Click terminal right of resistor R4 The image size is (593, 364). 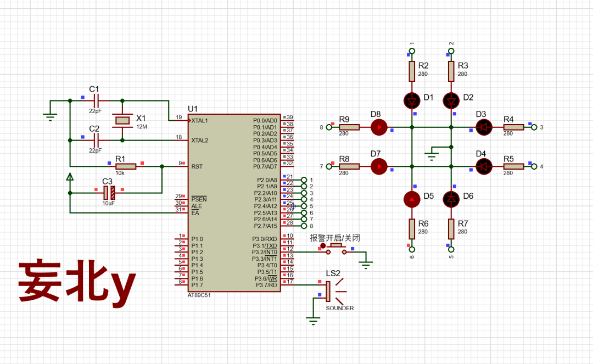pyautogui.click(x=534, y=127)
